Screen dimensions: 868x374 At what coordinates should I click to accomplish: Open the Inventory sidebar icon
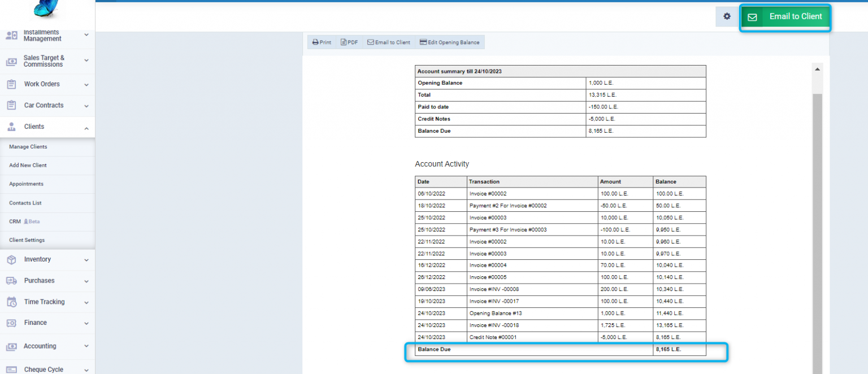tap(12, 259)
